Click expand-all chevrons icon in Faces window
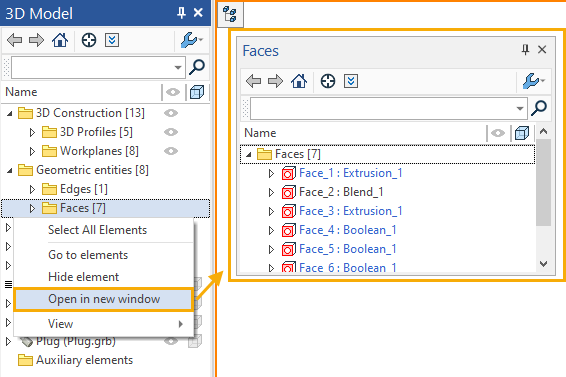Image resolution: width=566 pixels, height=377 pixels. click(351, 81)
